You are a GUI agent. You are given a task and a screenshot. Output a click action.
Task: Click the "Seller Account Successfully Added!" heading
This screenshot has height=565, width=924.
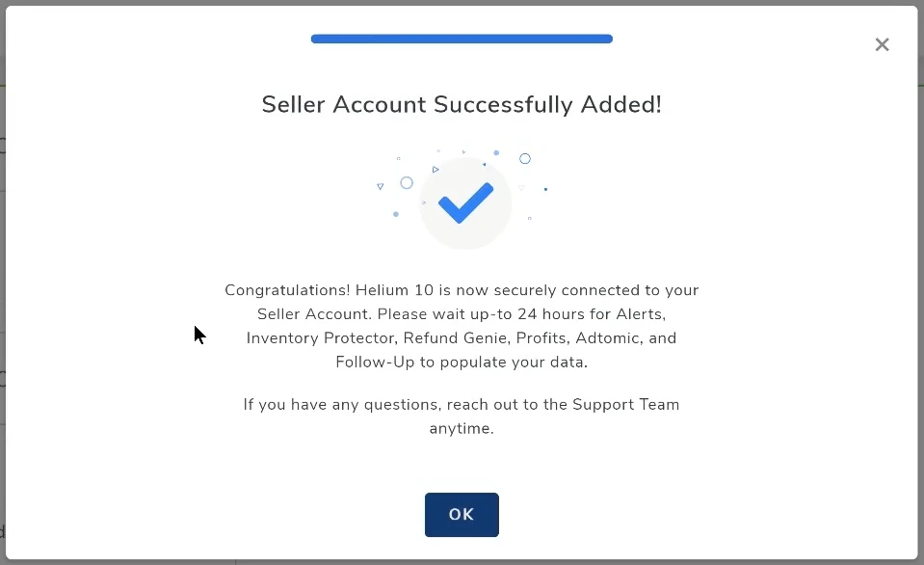click(462, 105)
